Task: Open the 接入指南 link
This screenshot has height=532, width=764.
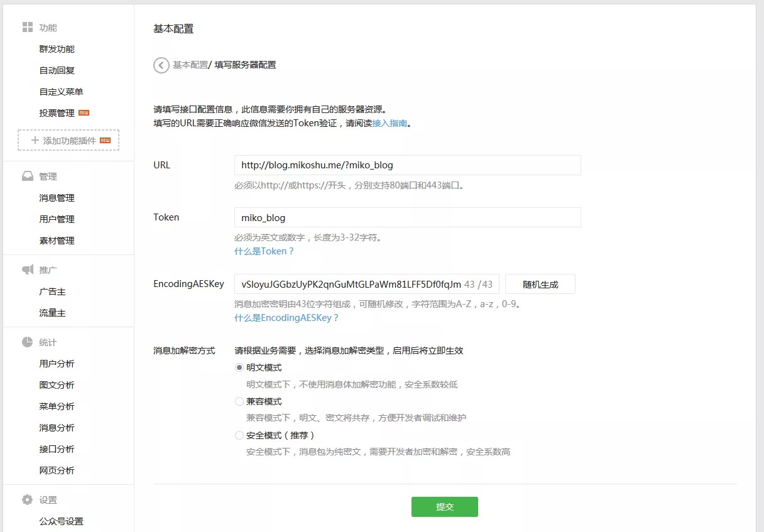Action: [390, 123]
